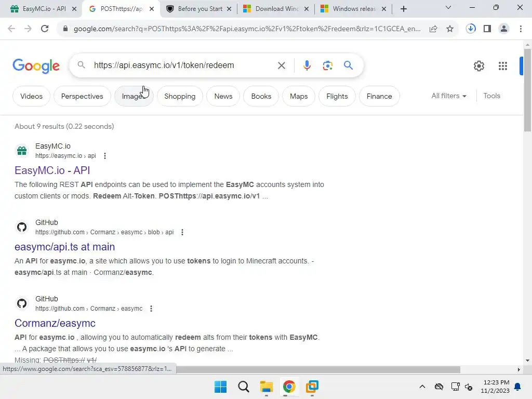This screenshot has height=399, width=532.
Task: Share this page via address bar icon
Action: point(433,29)
